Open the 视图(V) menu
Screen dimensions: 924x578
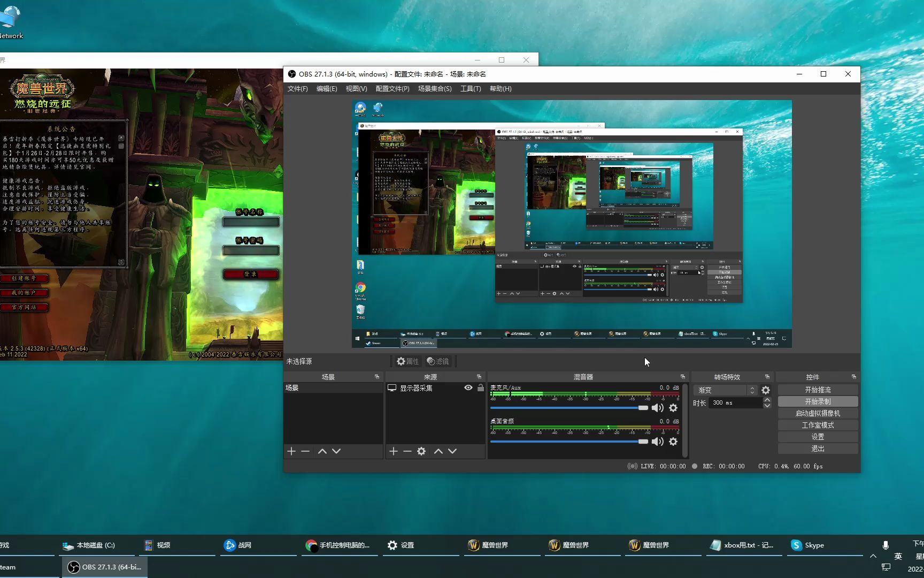point(356,89)
